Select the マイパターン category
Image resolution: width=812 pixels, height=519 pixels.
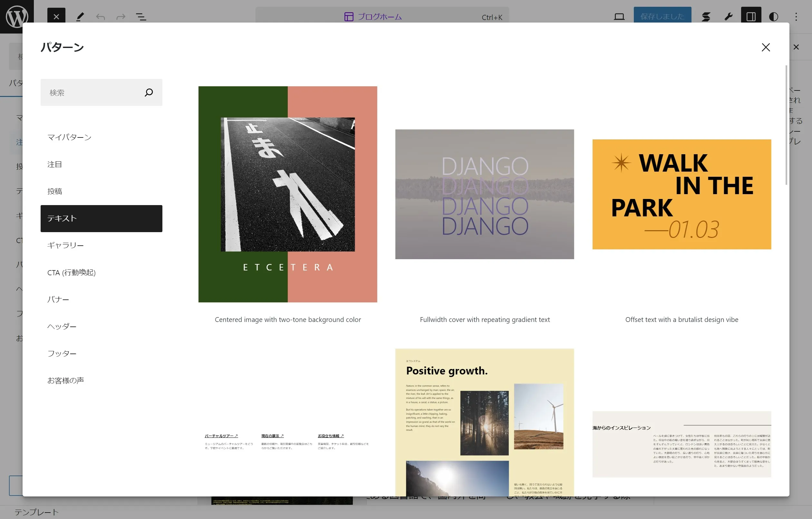[69, 137]
